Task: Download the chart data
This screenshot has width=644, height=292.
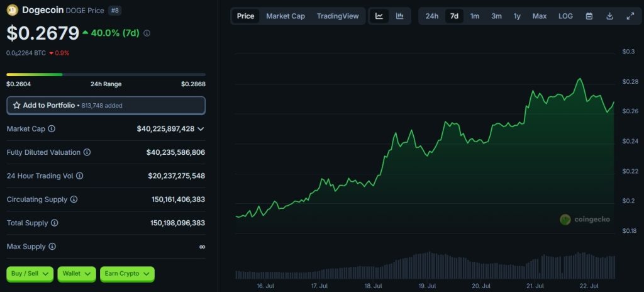Action: click(x=609, y=16)
